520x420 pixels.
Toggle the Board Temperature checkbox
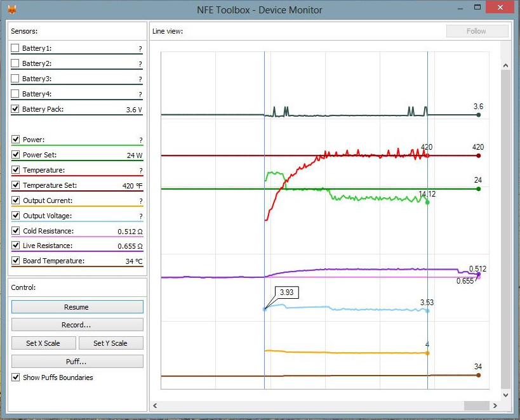point(16,261)
